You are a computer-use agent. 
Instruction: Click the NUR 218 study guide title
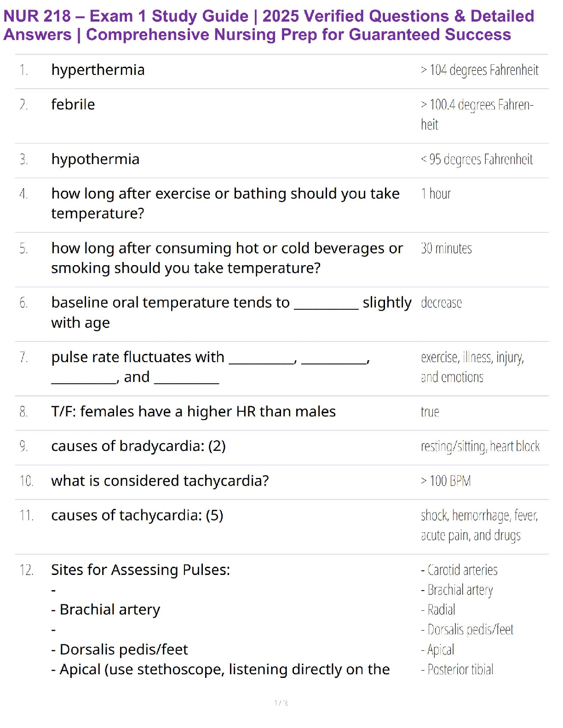click(x=269, y=25)
